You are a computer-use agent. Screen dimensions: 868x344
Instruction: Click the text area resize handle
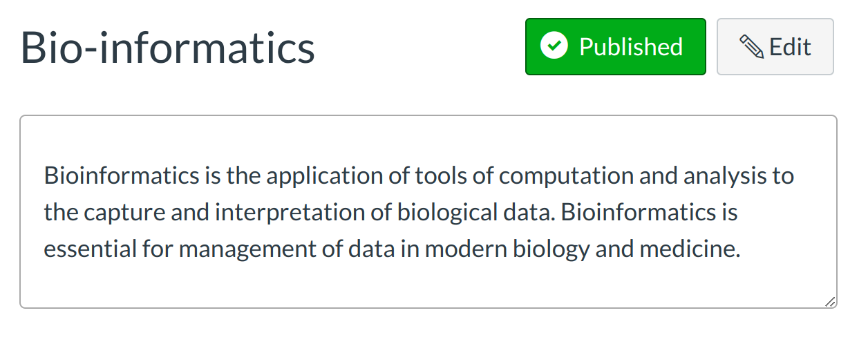829,300
